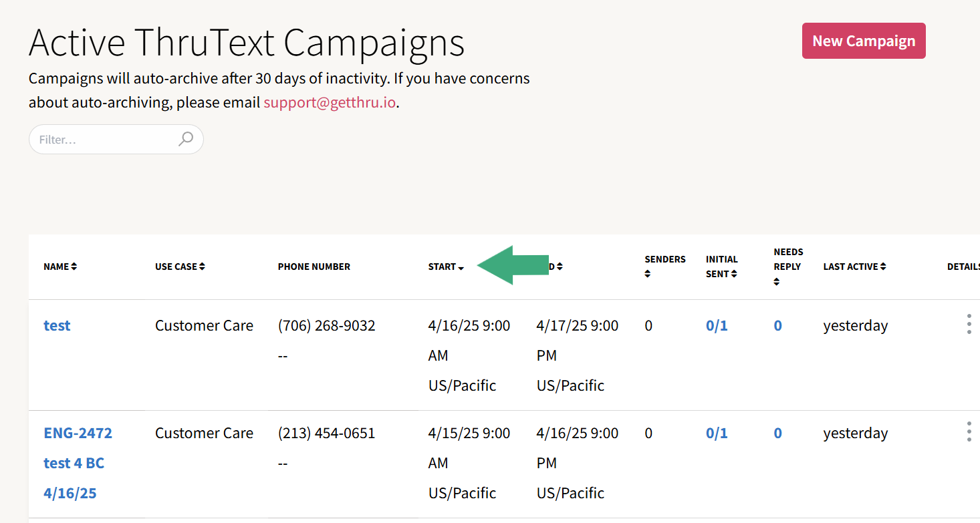Open the 'test' campaign link
The width and height of the screenshot is (980, 523).
point(57,325)
